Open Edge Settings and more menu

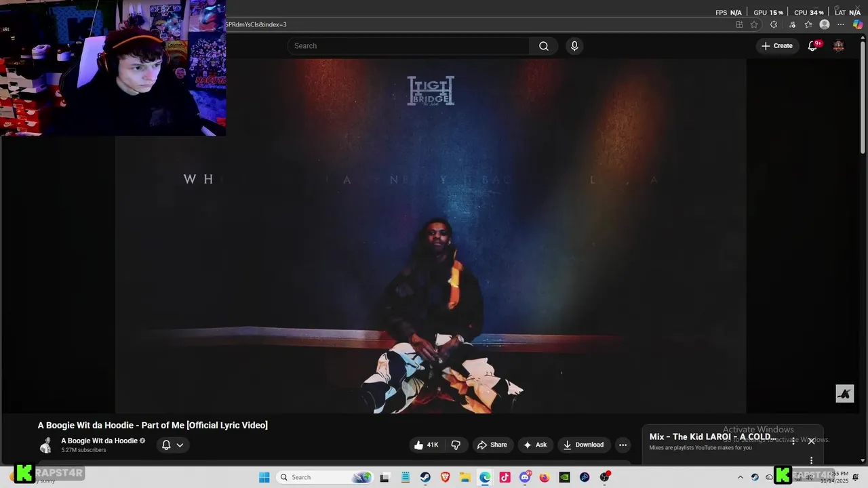842,24
